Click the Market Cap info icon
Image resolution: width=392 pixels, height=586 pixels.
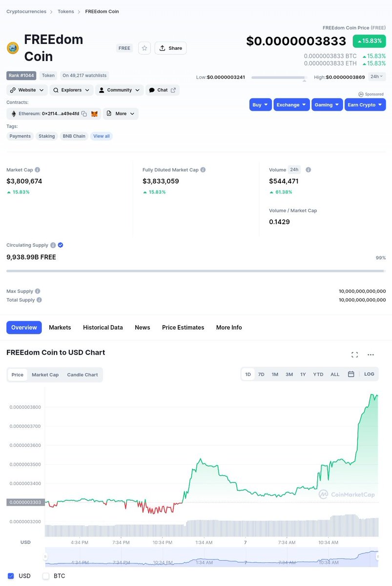tap(38, 170)
